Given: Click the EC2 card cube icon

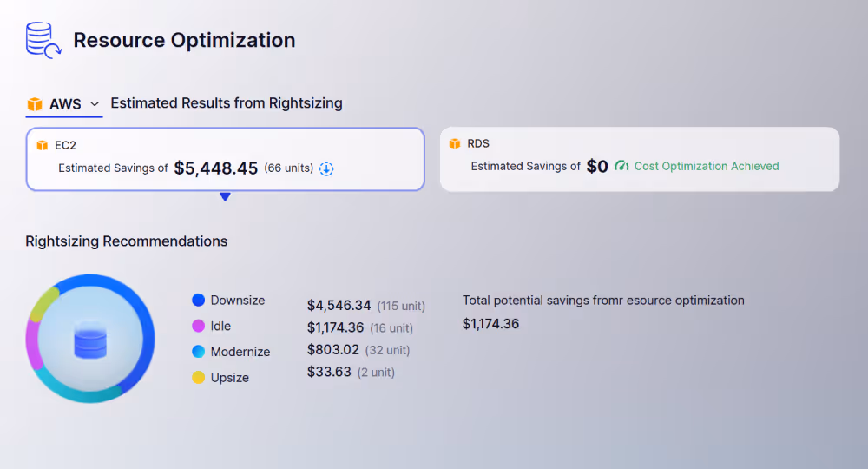Looking at the screenshot, I should [42, 145].
